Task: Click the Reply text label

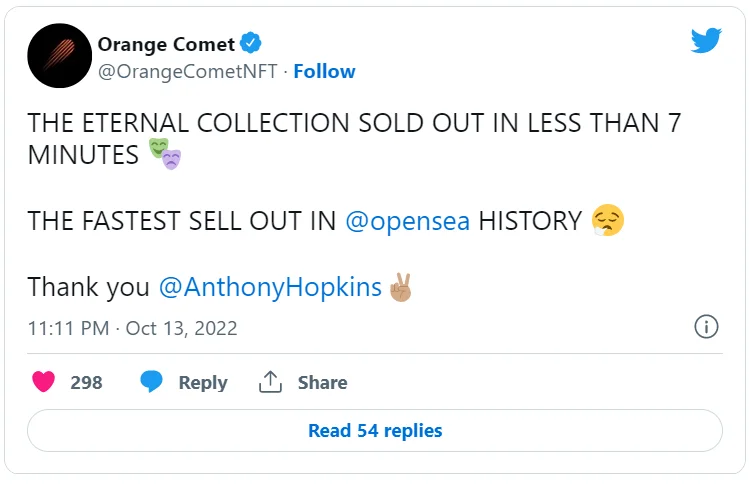Action: 203,382
